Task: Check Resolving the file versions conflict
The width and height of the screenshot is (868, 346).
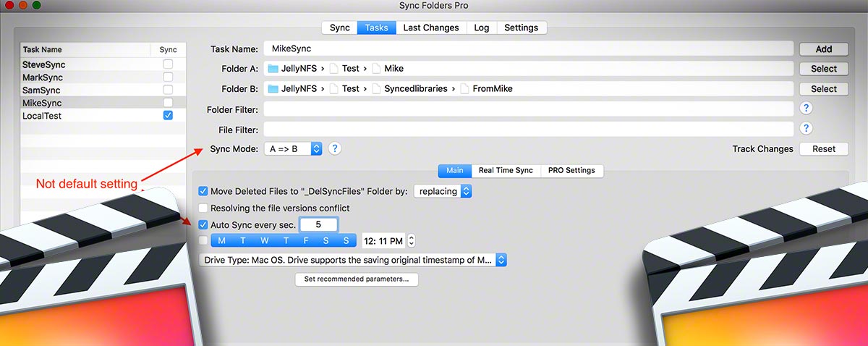Action: [x=203, y=208]
